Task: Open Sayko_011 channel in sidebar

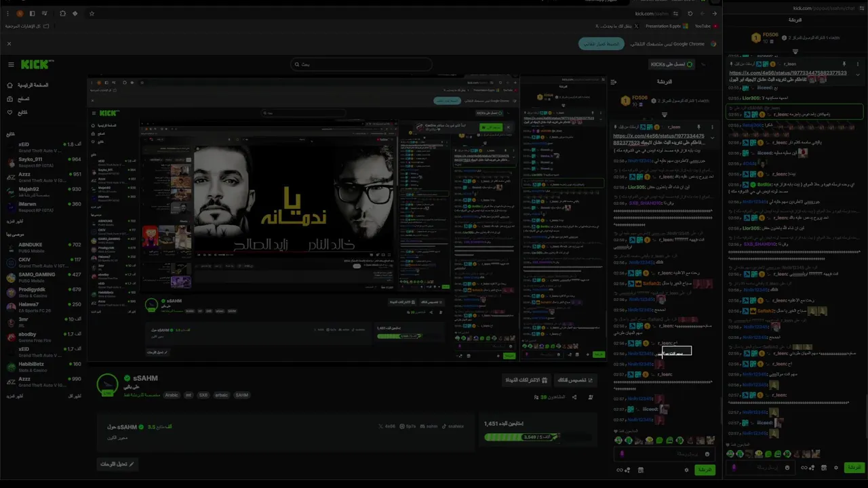Action: point(44,161)
